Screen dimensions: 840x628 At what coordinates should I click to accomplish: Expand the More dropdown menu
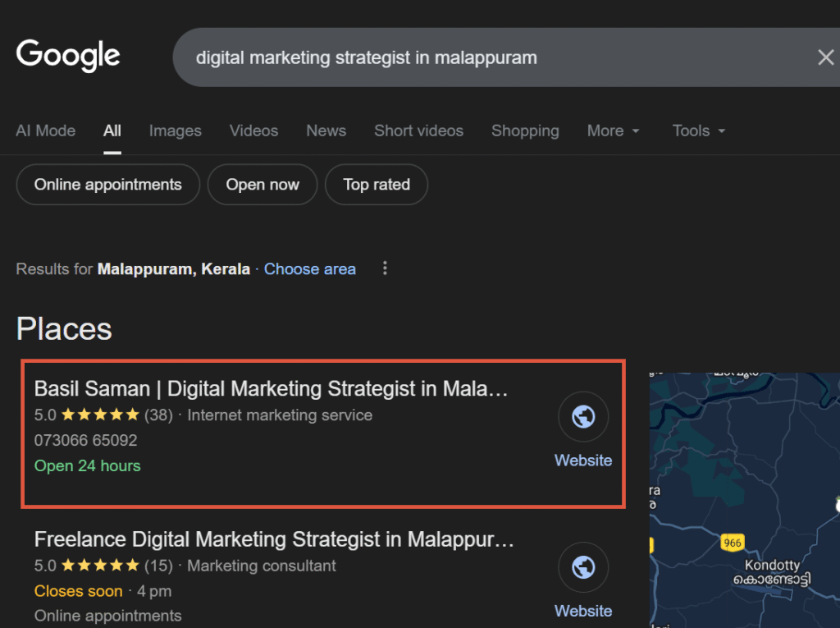(x=613, y=131)
